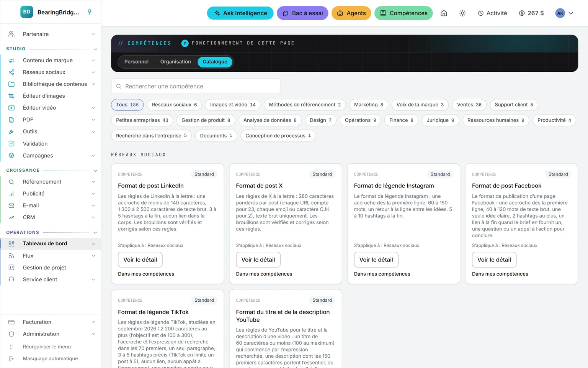The image size is (588, 368).
Task: Click the Éditeur d'images crop icon
Action: tap(11, 96)
